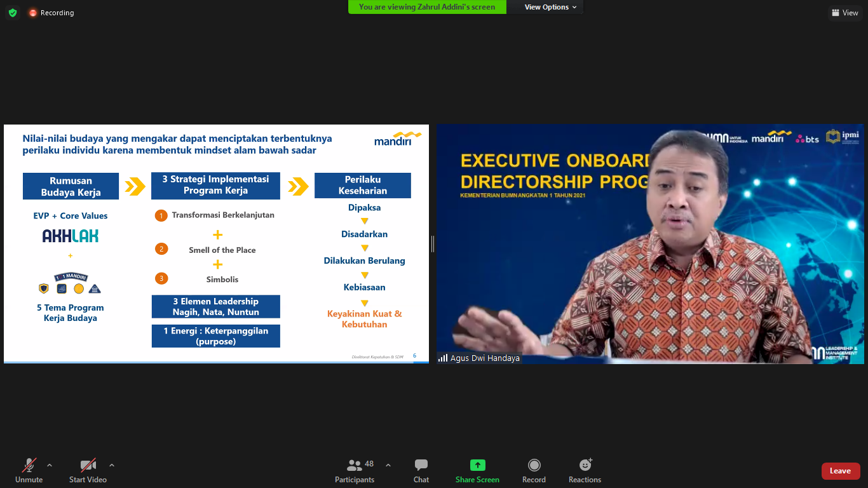Click the green screen-viewing notification banner
The height and width of the screenshot is (488, 868).
[427, 7]
